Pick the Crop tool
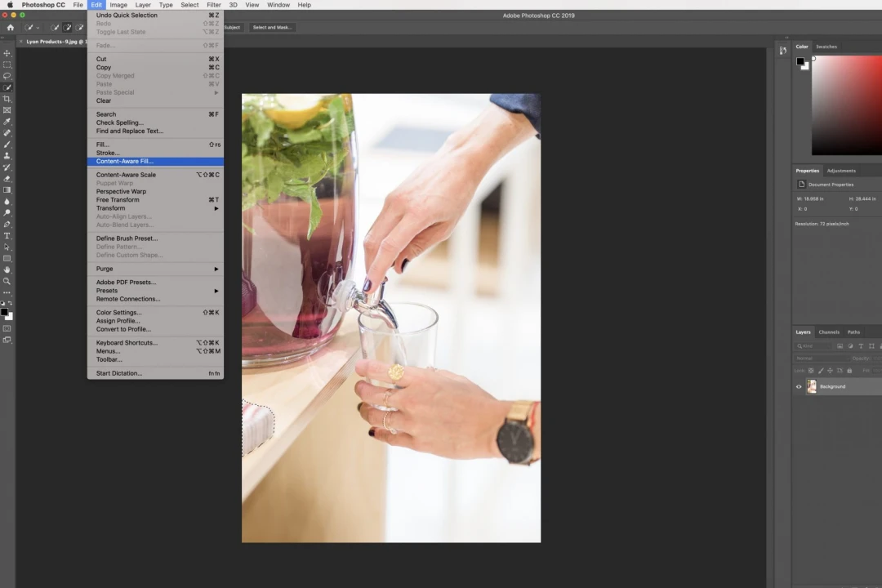 point(7,99)
